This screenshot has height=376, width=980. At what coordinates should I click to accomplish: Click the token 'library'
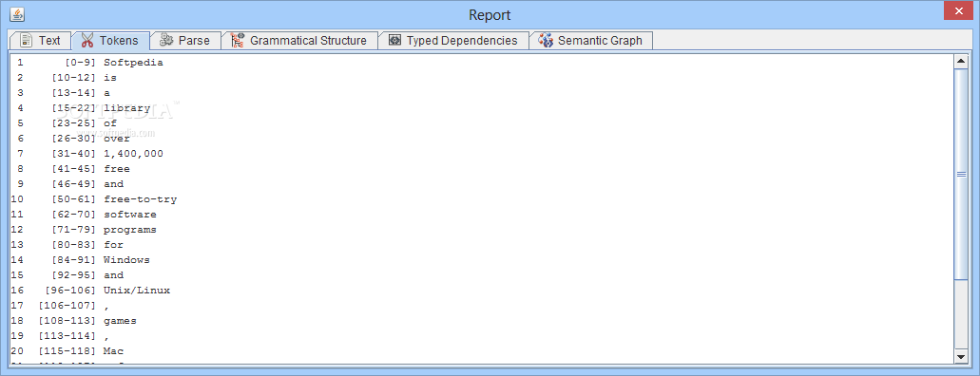[126, 108]
